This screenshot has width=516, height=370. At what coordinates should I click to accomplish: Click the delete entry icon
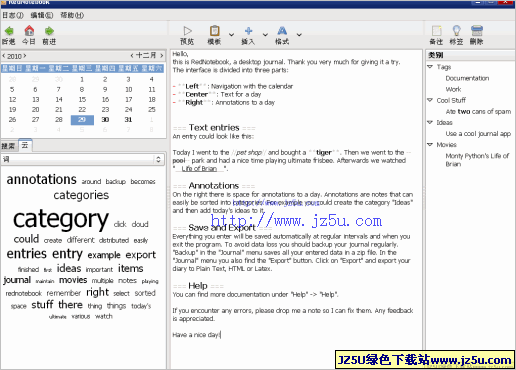pyautogui.click(x=477, y=31)
